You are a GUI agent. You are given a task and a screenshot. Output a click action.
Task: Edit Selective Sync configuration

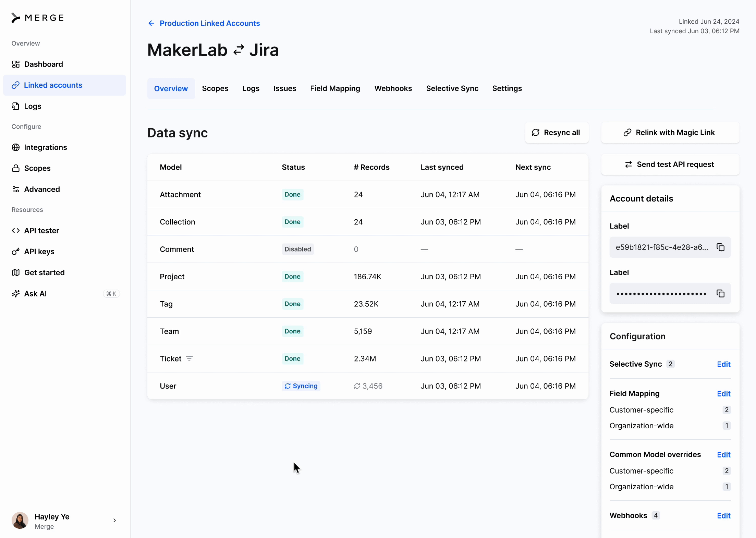click(x=724, y=364)
